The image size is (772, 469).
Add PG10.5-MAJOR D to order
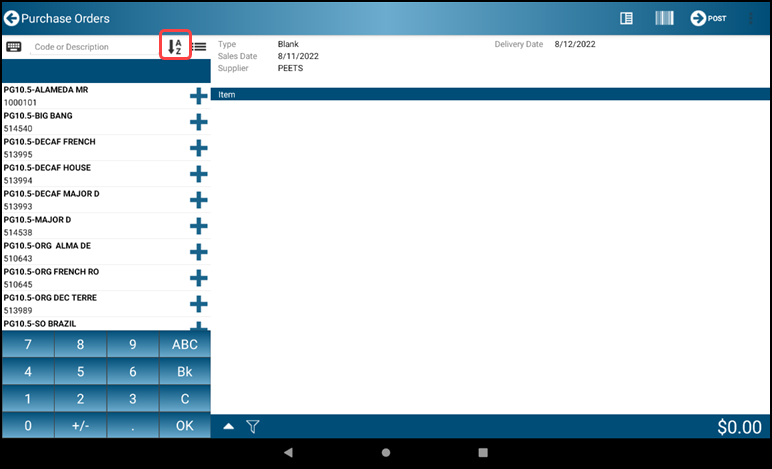click(x=198, y=226)
